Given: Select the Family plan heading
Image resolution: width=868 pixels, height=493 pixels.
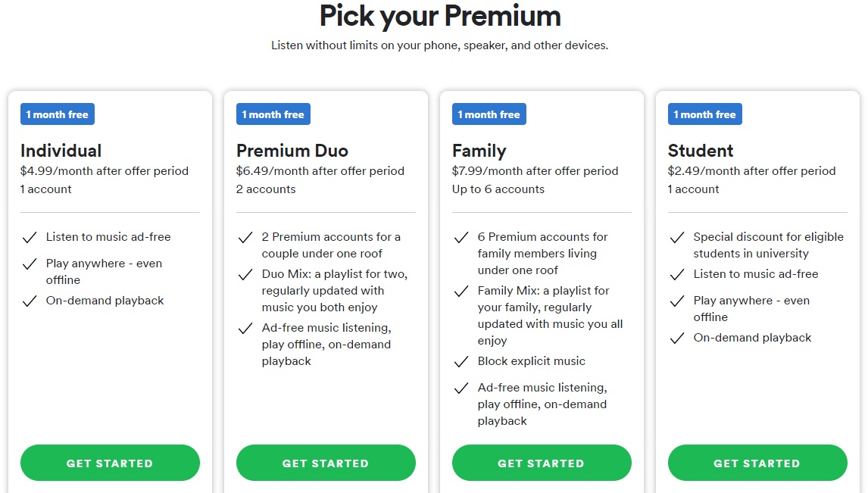Looking at the screenshot, I should click(479, 151).
